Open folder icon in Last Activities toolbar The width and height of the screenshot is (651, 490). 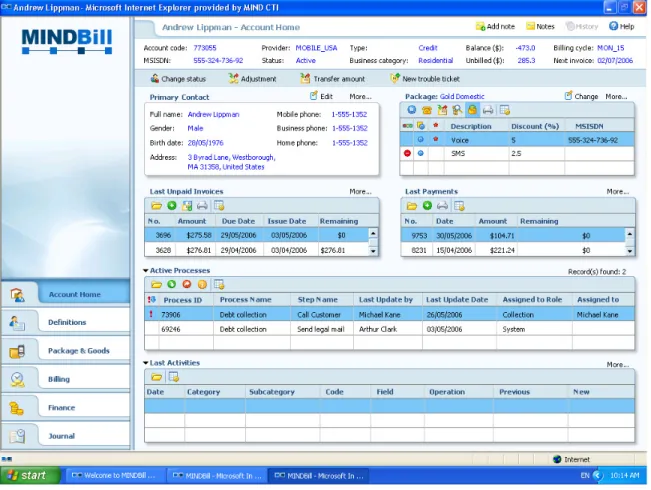[x=156, y=377]
